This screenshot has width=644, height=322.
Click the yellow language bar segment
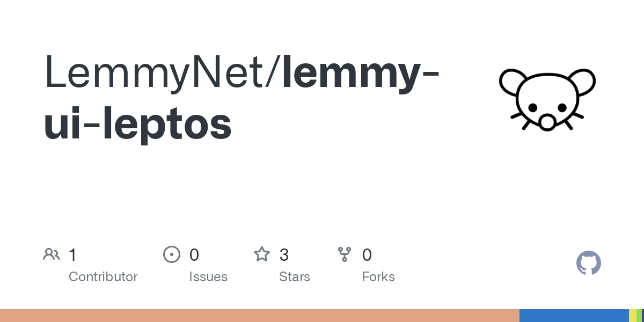pos(632,316)
